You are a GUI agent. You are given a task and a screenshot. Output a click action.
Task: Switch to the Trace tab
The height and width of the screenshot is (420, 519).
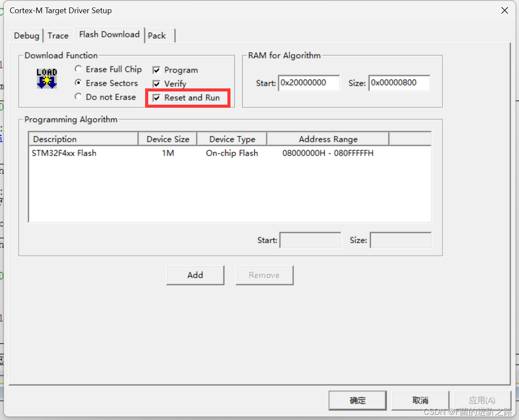click(58, 36)
